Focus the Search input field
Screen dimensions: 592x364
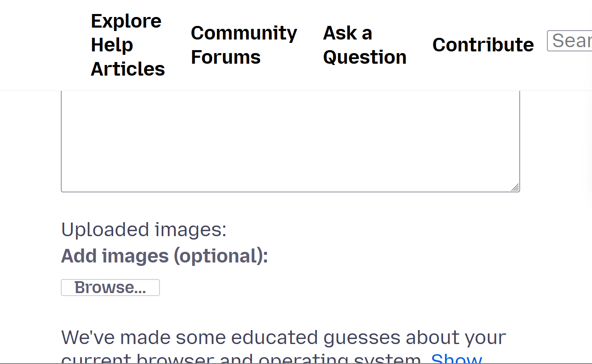point(571,41)
